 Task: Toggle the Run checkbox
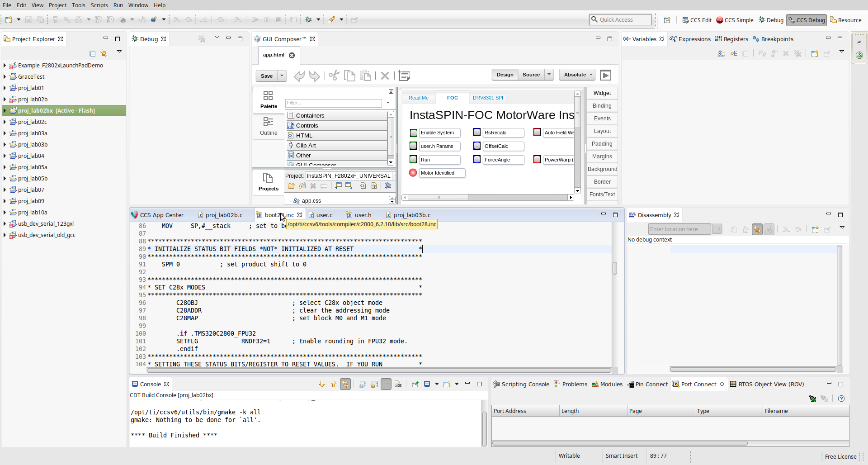tap(413, 159)
